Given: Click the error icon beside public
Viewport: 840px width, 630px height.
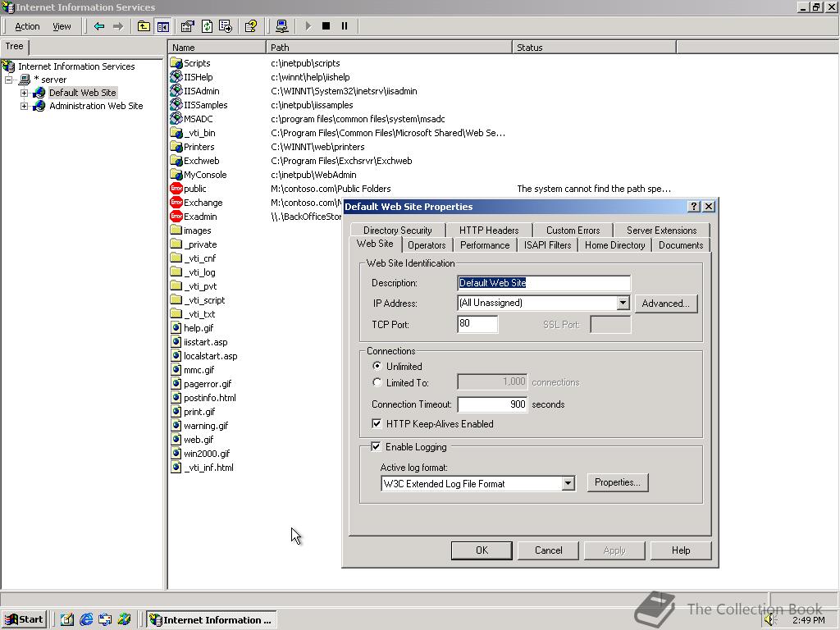Looking at the screenshot, I should (x=176, y=189).
